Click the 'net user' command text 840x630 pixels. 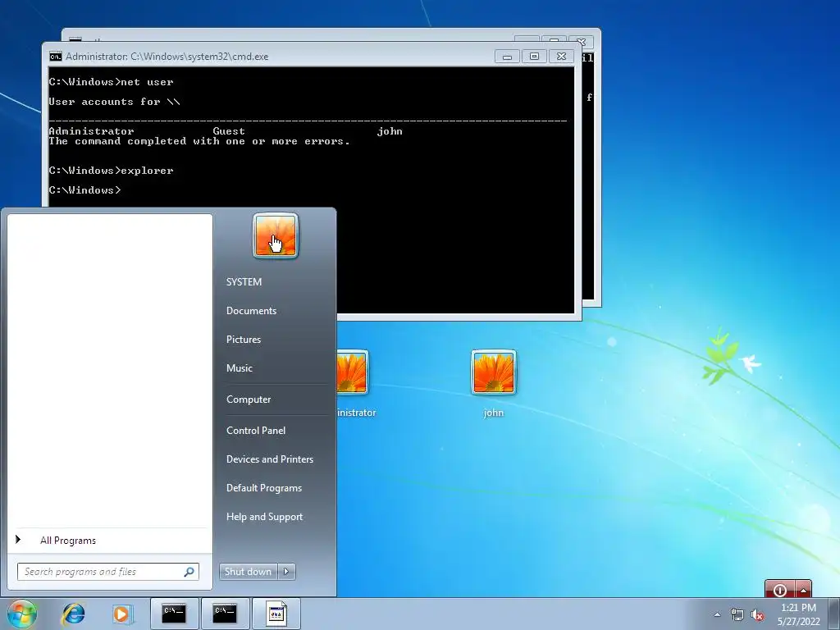(147, 82)
